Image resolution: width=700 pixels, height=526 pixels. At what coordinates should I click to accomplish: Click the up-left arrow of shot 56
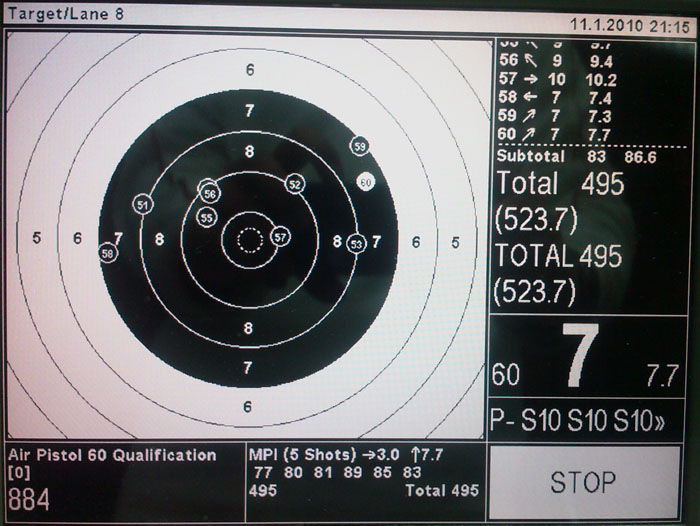click(530, 60)
